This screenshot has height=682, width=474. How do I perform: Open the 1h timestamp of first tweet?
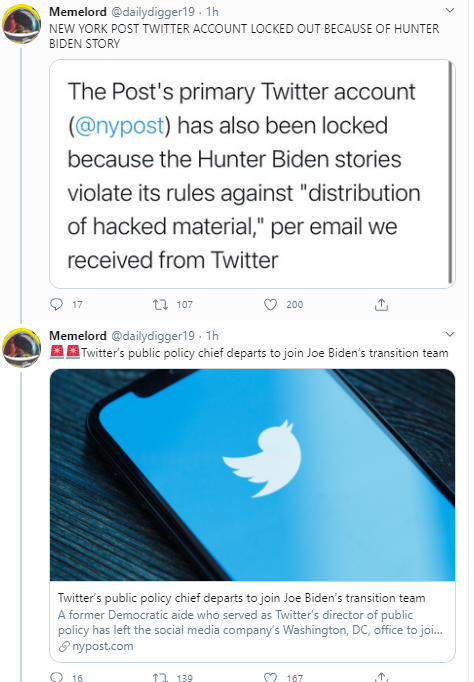(x=212, y=12)
